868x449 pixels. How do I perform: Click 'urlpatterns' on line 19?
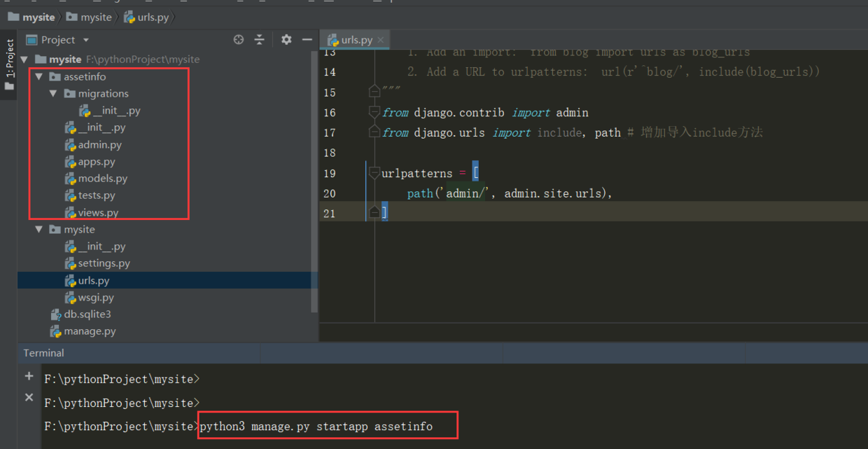[x=417, y=173]
